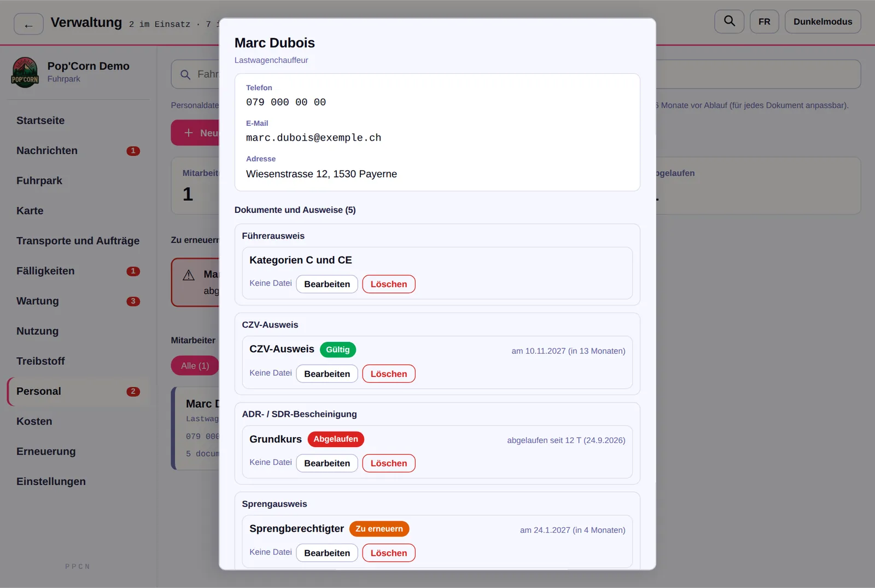
Task: Click the Zu erneuern status badge
Action: [379, 529]
